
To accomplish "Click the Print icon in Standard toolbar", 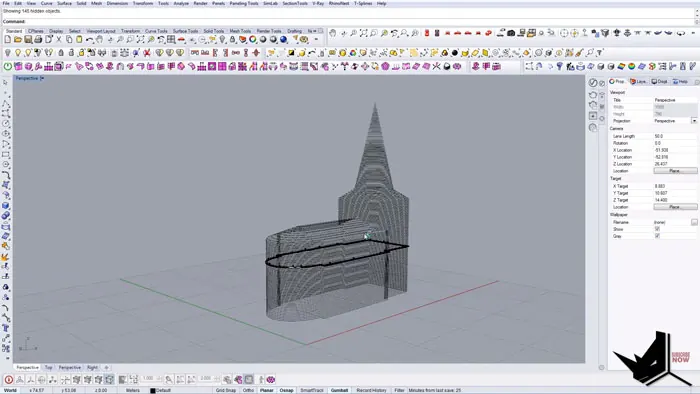I will 38,40.
